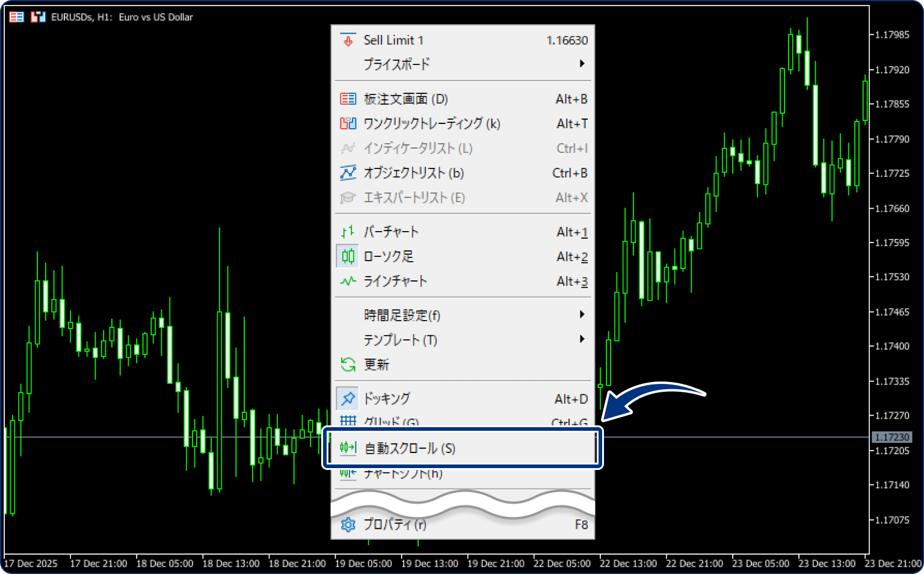Open the プライスボード submenu

396,64
